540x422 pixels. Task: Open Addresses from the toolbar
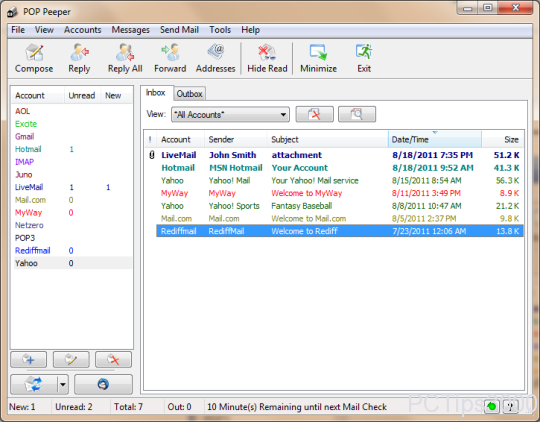[x=215, y=58]
